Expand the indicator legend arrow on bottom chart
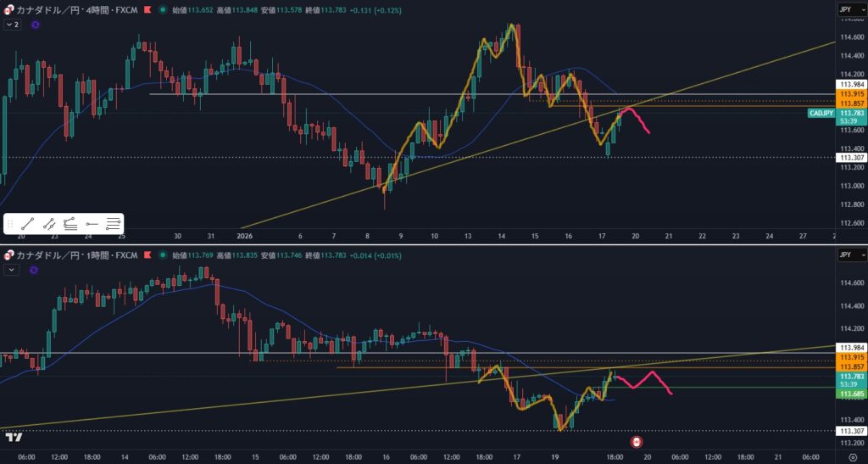 coord(12,270)
